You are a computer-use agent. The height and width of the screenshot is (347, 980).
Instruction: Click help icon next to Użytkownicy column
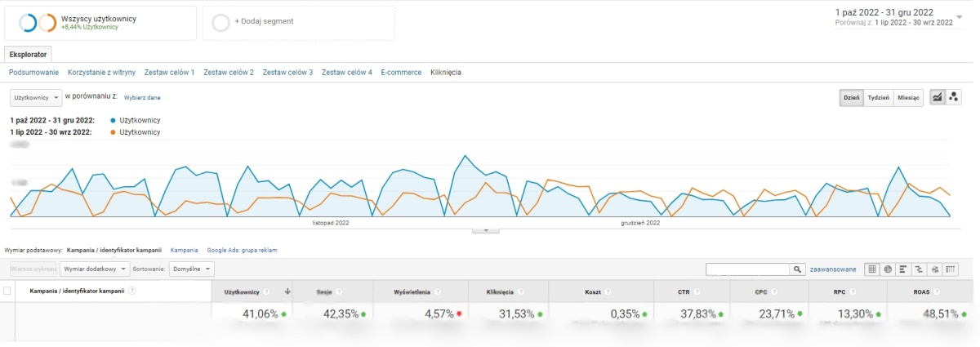click(x=265, y=291)
